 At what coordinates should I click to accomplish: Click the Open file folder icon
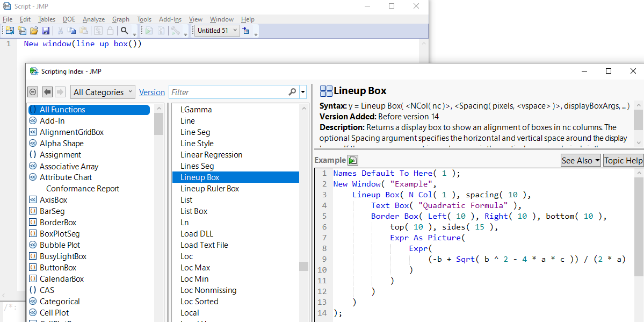pyautogui.click(x=34, y=31)
